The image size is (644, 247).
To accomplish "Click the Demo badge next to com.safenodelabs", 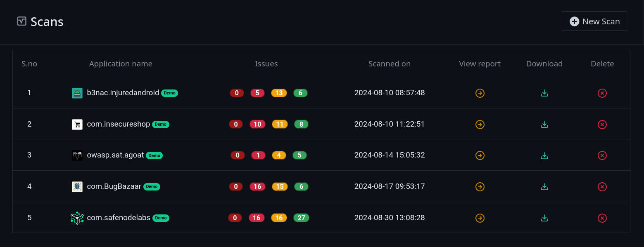I will click(161, 218).
